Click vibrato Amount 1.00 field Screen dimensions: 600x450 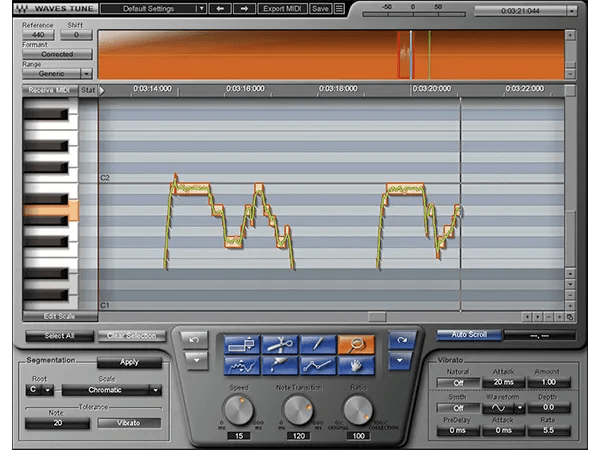[x=549, y=382]
